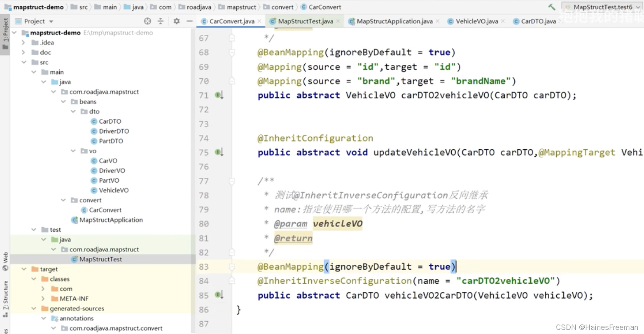Click implemented-method gutter icon on line 75
Viewport: 644px width, 334px height.
(x=219, y=153)
